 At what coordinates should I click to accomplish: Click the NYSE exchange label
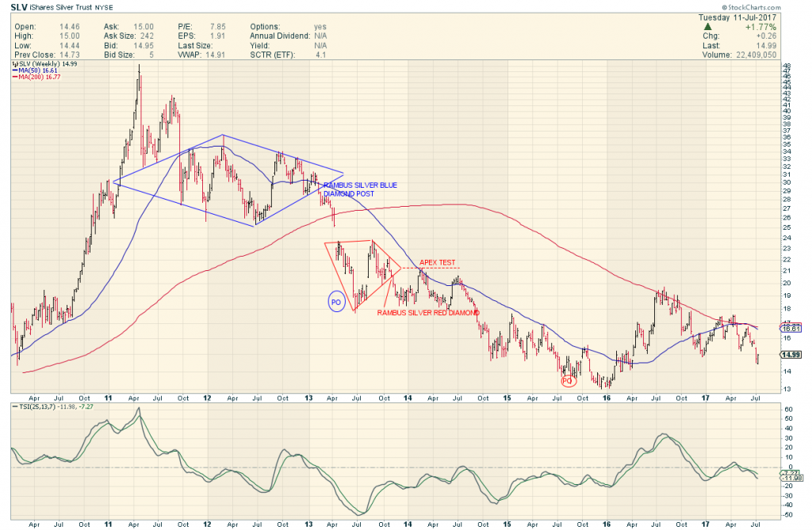tap(104, 8)
